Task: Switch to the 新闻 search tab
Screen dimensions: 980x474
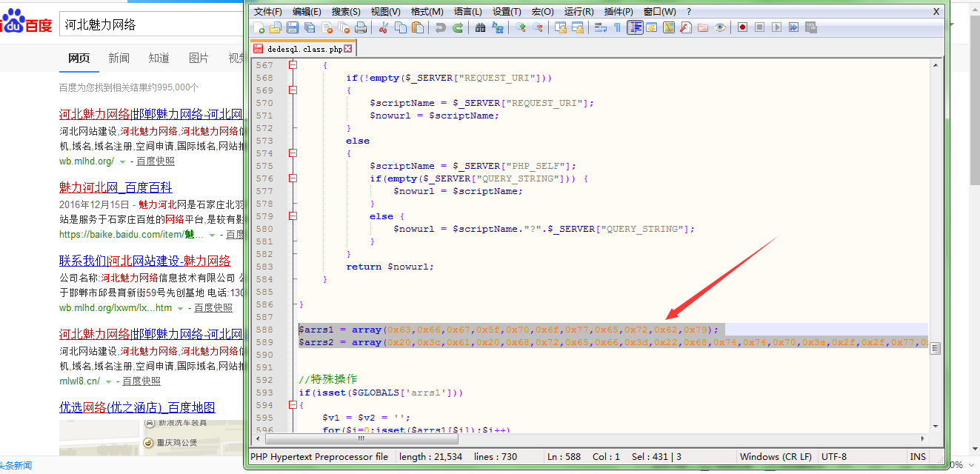Action: (119, 59)
